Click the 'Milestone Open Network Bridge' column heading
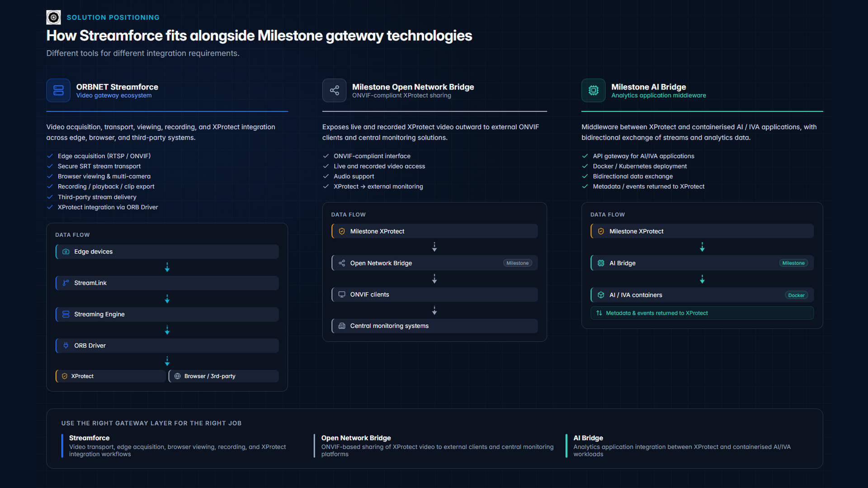Screen dimensions: 868x488 click(x=413, y=87)
